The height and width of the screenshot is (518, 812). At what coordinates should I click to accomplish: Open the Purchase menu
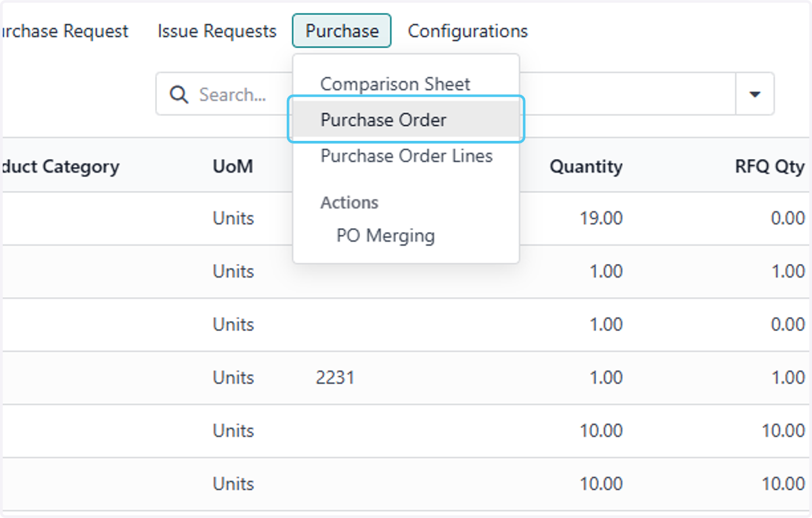(342, 31)
